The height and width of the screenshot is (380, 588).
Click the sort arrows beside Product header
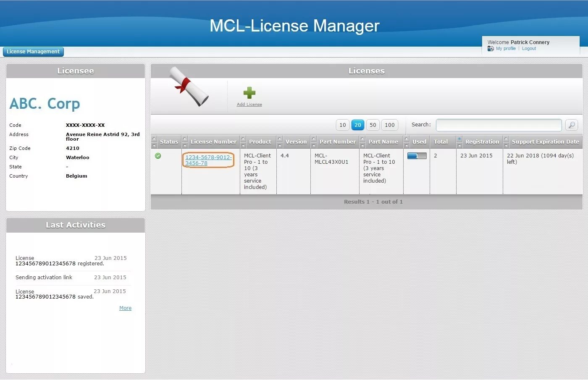(x=242, y=142)
